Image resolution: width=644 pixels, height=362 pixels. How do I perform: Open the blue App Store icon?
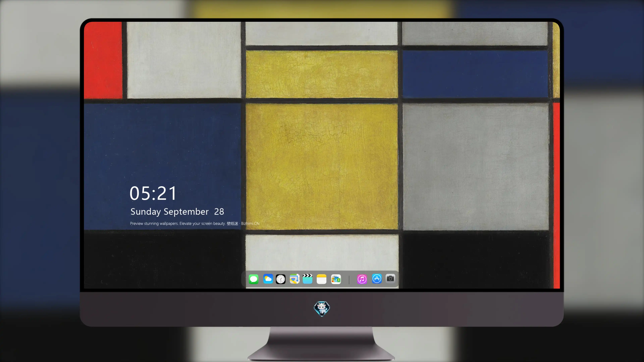[x=377, y=279]
